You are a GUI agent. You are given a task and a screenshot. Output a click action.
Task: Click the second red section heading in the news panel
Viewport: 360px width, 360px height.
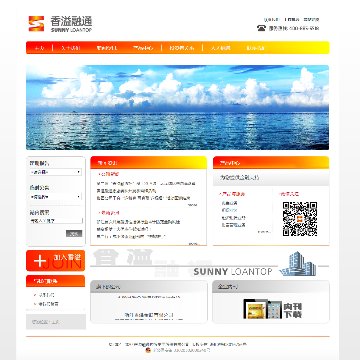coord(108,213)
